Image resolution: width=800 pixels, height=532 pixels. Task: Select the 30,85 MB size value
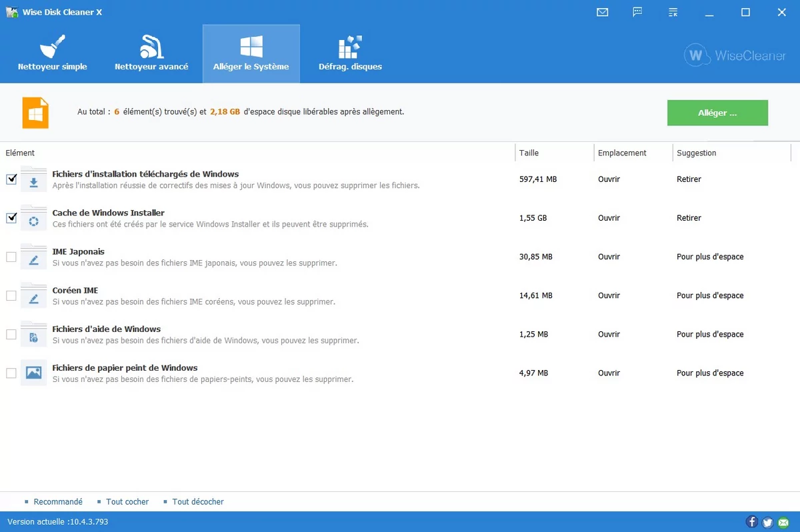tap(536, 257)
